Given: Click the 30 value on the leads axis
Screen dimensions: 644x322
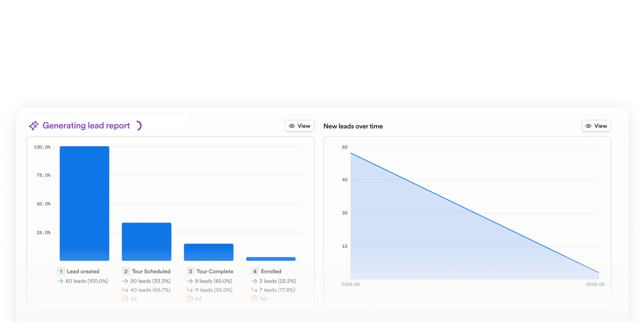Looking at the screenshot, I should point(345,213).
